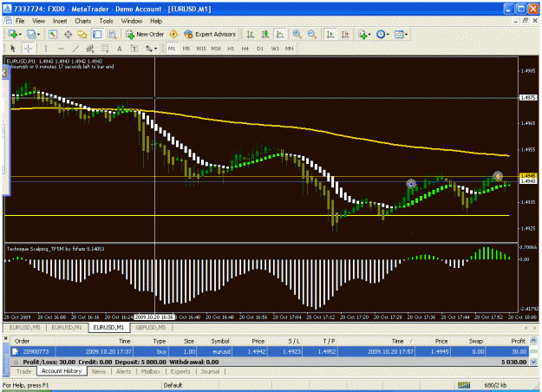This screenshot has height=392, width=542.
Task: Select the Horizontal Line drawing tool
Action: (61, 49)
